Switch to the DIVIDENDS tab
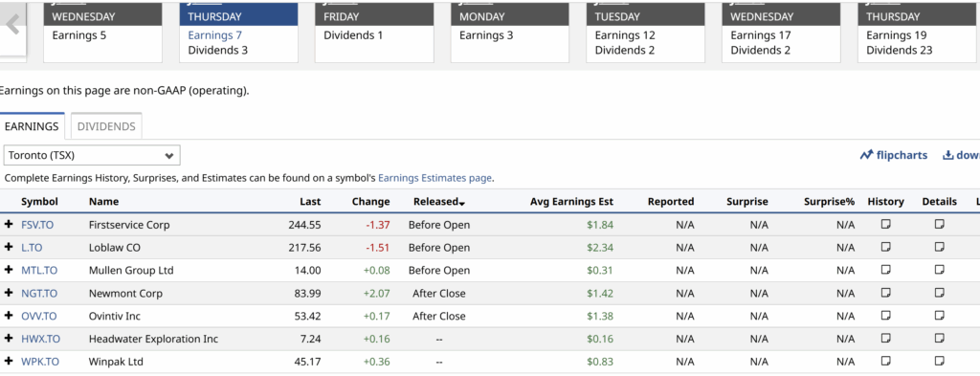The image size is (980, 376). [x=106, y=126]
